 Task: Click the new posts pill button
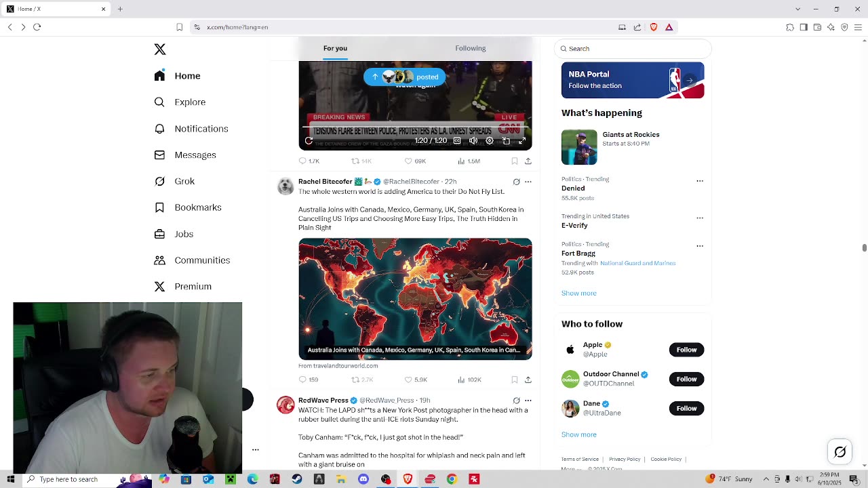pyautogui.click(x=405, y=77)
